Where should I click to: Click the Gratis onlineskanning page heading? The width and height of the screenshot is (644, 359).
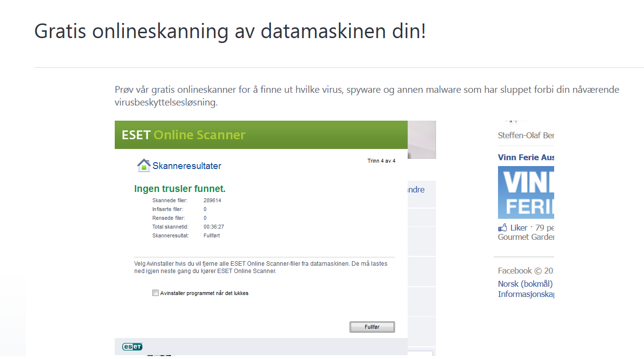230,31
